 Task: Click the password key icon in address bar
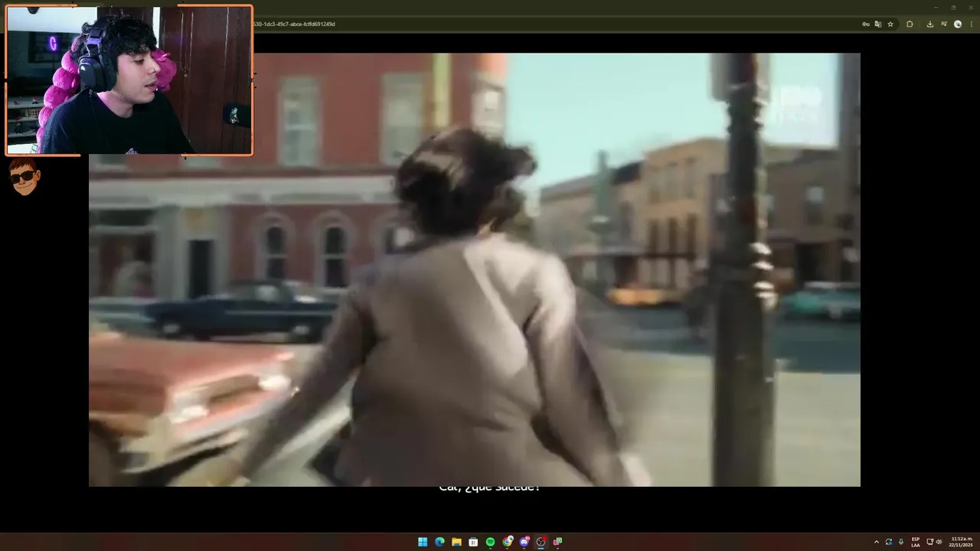click(x=866, y=24)
